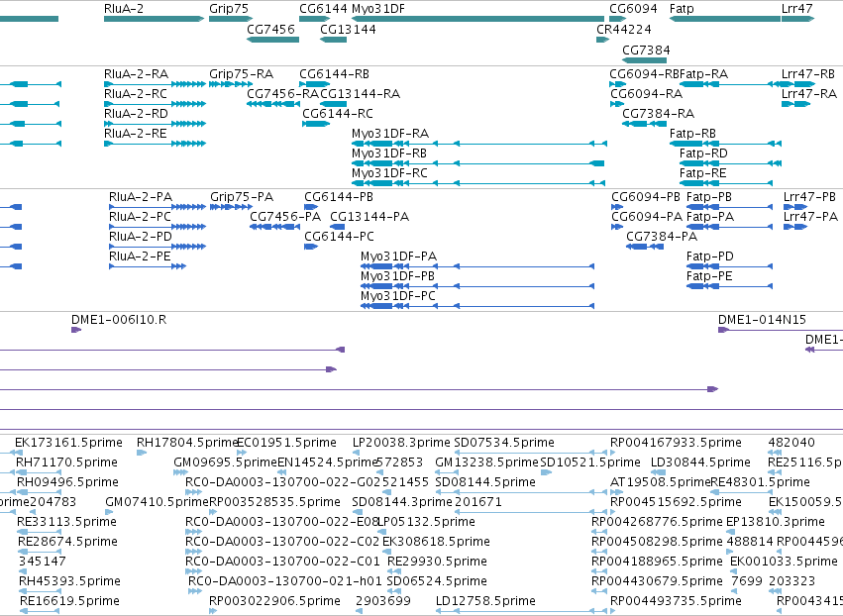Click EST GM13238.5prime label
The height and width of the screenshot is (616, 843).
[486, 462]
